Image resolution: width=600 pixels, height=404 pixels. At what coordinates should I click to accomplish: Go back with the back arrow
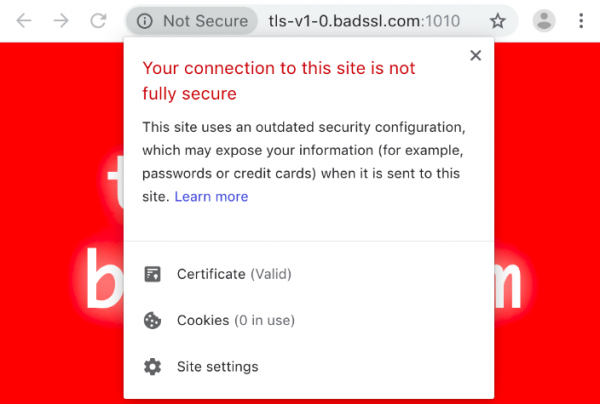click(24, 21)
